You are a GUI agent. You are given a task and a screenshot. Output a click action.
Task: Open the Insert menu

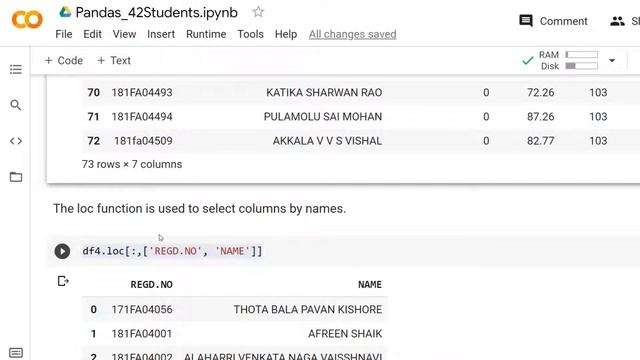click(161, 34)
